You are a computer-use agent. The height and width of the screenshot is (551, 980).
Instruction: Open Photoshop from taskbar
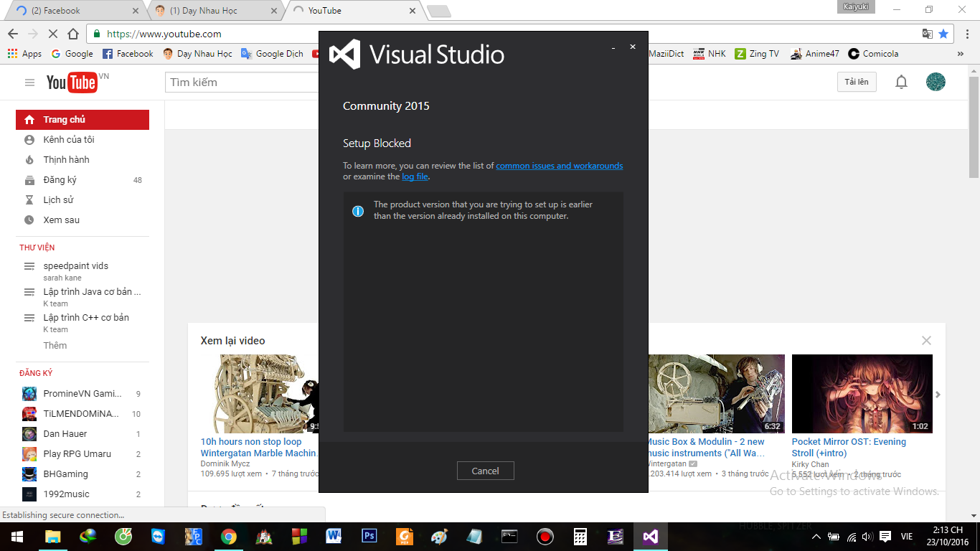(x=369, y=537)
